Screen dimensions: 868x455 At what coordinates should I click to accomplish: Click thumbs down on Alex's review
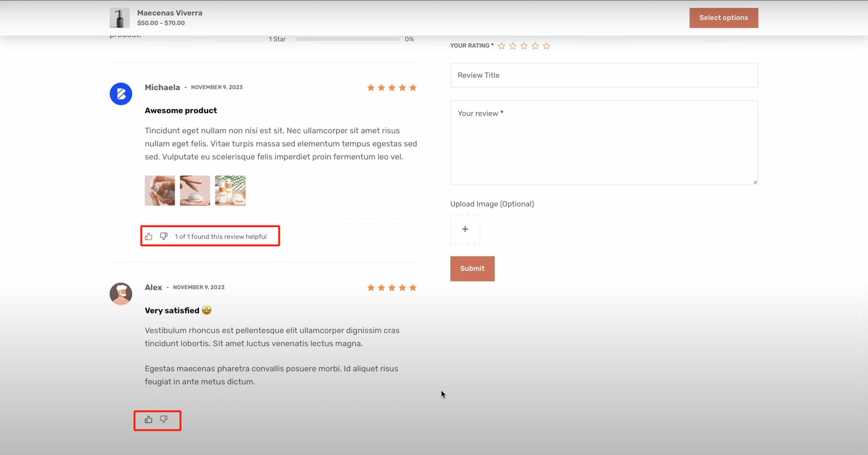pyautogui.click(x=164, y=420)
